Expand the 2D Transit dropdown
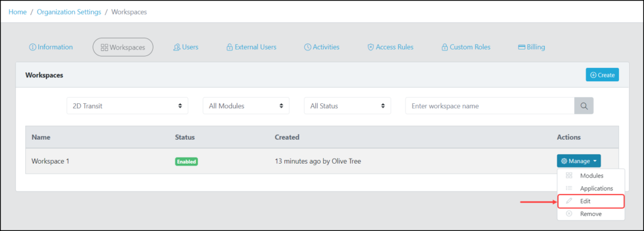This screenshot has height=231, width=644. (x=127, y=106)
